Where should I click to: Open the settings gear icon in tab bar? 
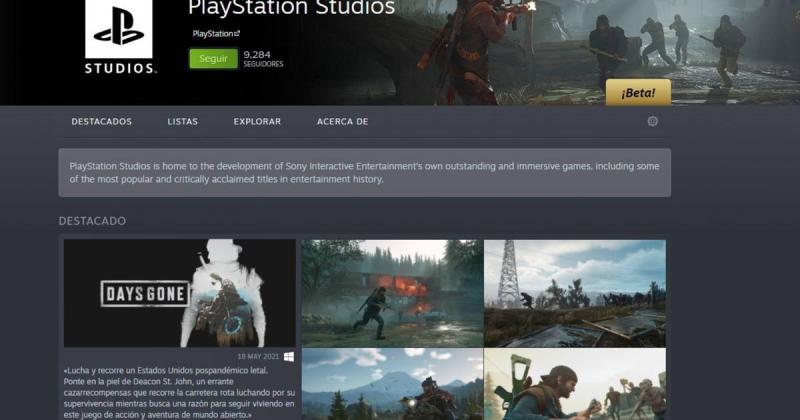(653, 121)
